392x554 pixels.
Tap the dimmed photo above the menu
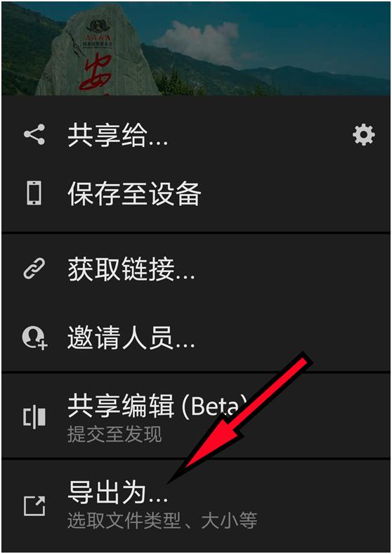click(196, 49)
